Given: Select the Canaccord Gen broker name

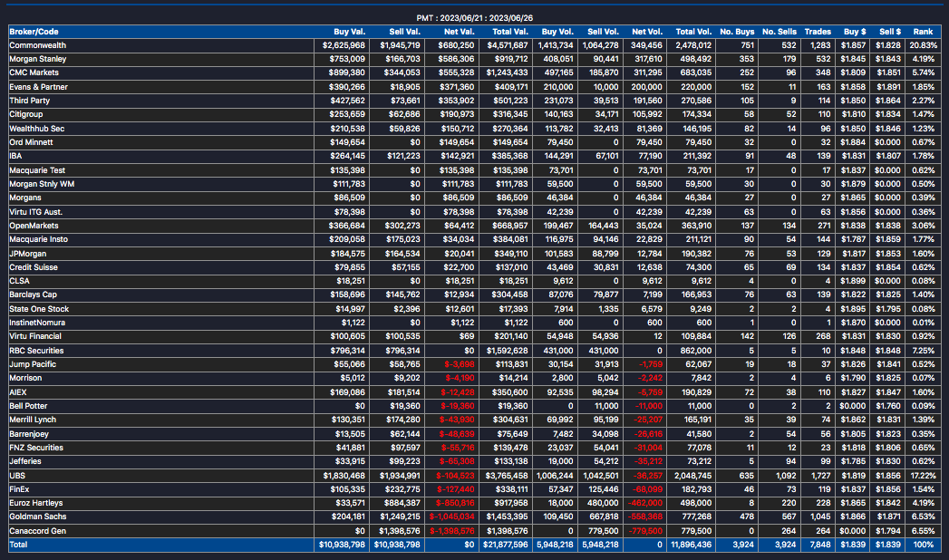Looking at the screenshot, I should [x=37, y=532].
